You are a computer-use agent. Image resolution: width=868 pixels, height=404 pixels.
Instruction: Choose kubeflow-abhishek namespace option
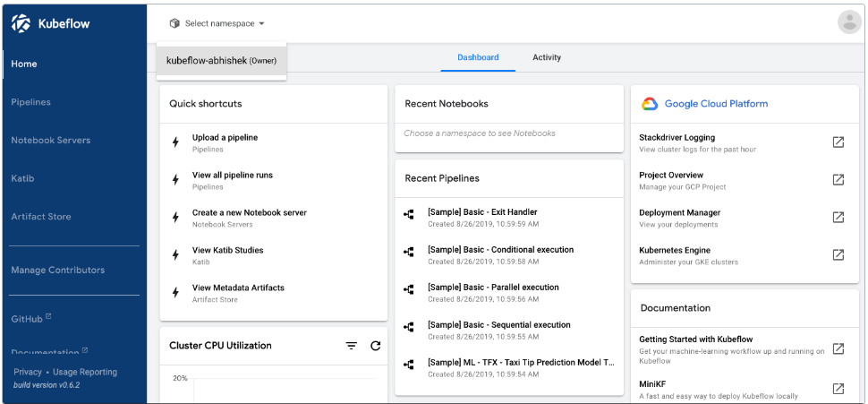point(221,61)
